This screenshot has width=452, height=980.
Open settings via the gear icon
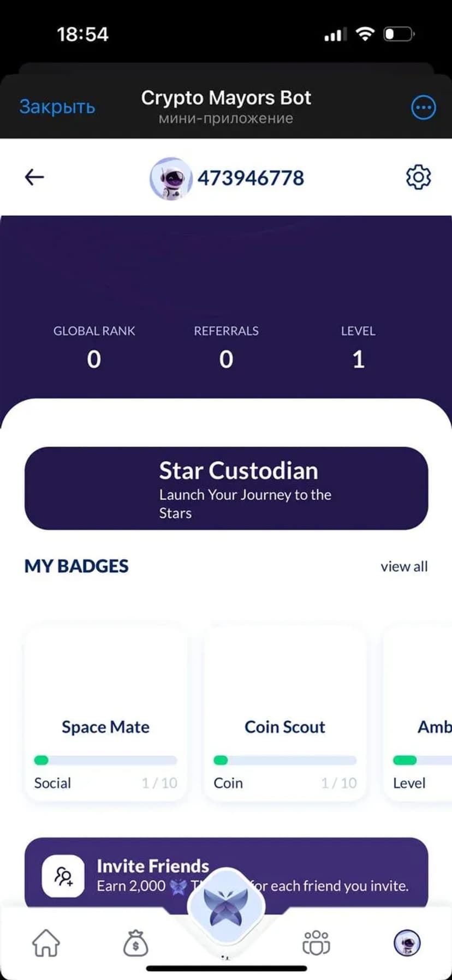[418, 177]
